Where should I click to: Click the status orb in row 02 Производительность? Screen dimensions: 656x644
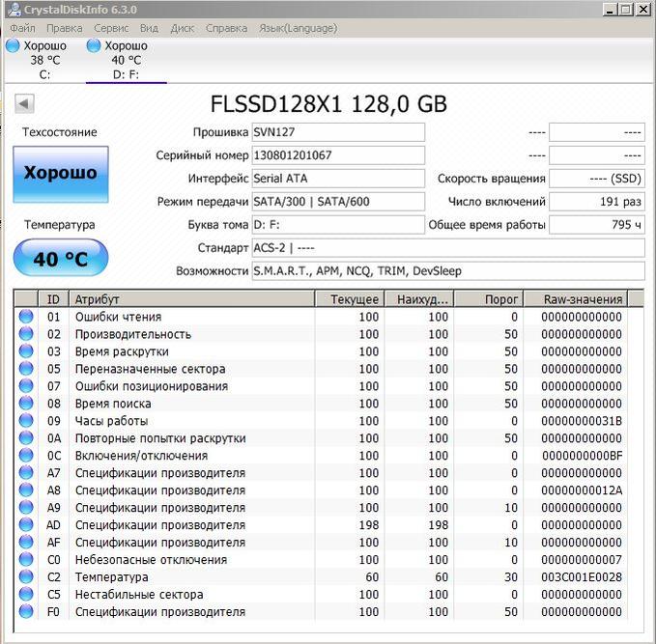tap(26, 334)
